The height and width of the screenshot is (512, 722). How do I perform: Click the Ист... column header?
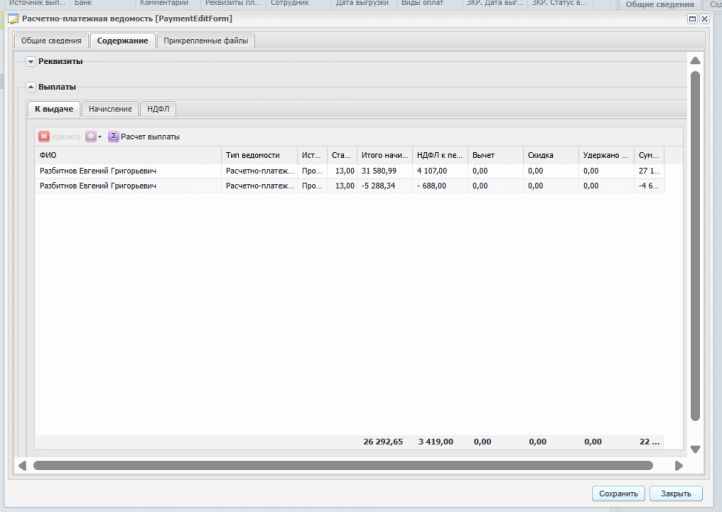312,155
